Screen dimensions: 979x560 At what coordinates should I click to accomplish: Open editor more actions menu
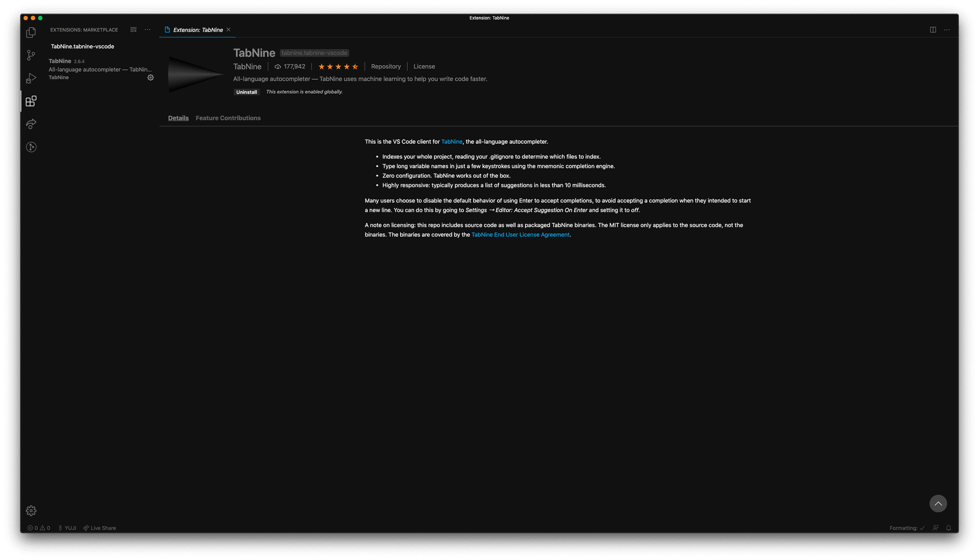947,30
